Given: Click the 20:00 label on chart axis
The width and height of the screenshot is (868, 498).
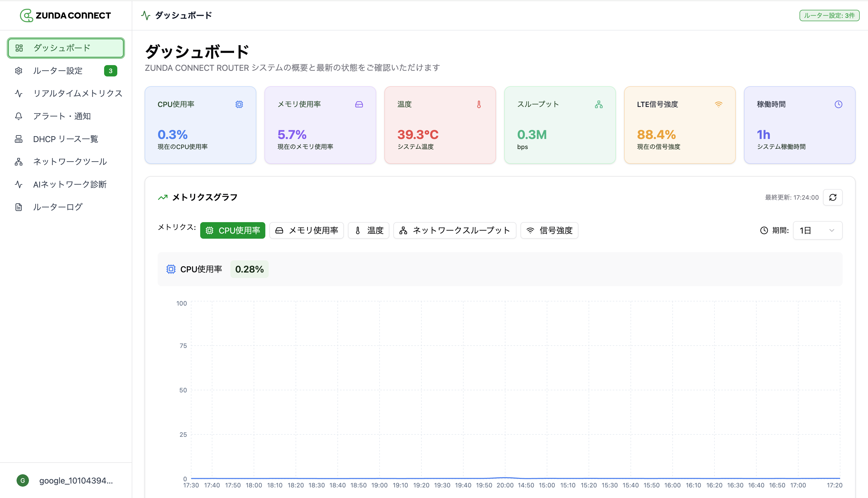Looking at the screenshot, I should pyautogui.click(x=505, y=485).
